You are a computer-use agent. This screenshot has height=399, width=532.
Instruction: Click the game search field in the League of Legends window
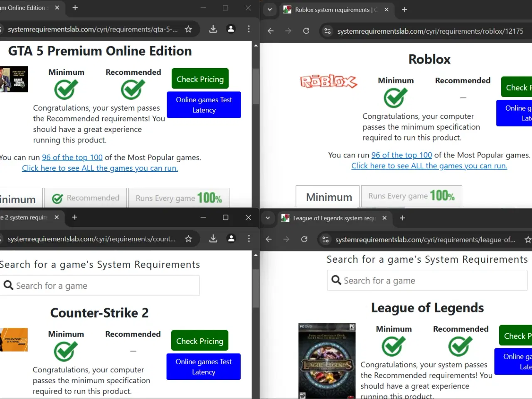point(427,281)
